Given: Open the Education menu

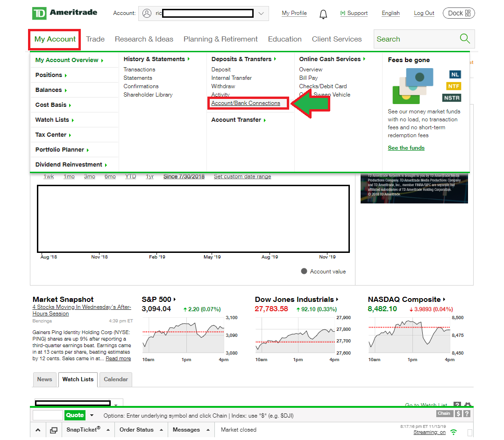Looking at the screenshot, I should pos(285,39).
